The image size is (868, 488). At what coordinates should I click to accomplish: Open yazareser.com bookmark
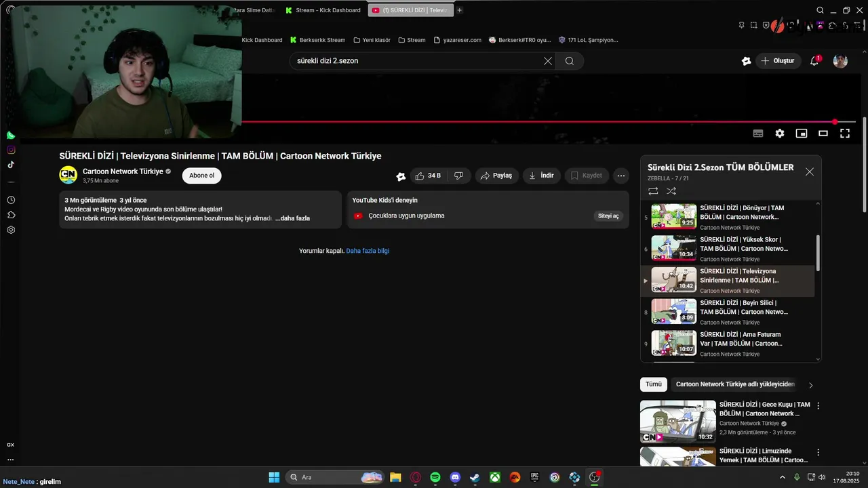click(458, 40)
